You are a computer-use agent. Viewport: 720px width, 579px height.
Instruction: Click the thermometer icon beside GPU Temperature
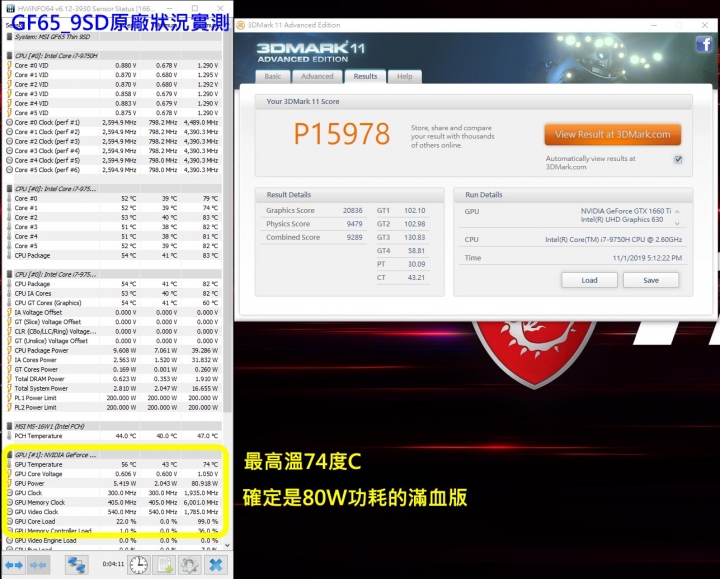9,464
